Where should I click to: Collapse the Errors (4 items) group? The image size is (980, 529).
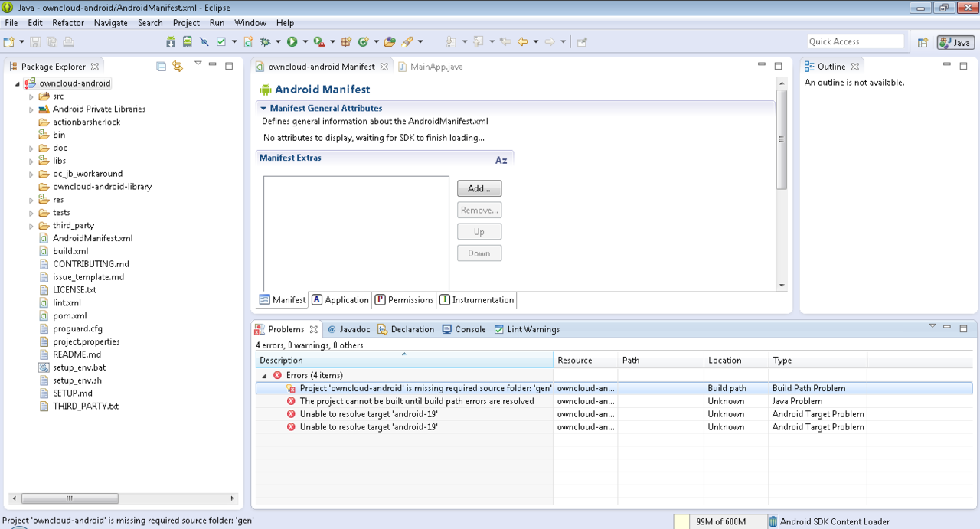[265, 376]
